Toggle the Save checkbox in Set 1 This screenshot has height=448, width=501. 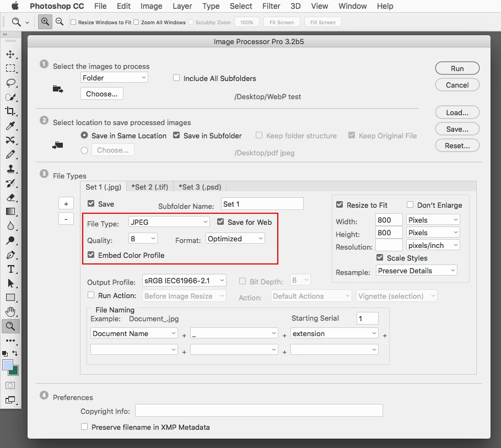point(91,203)
